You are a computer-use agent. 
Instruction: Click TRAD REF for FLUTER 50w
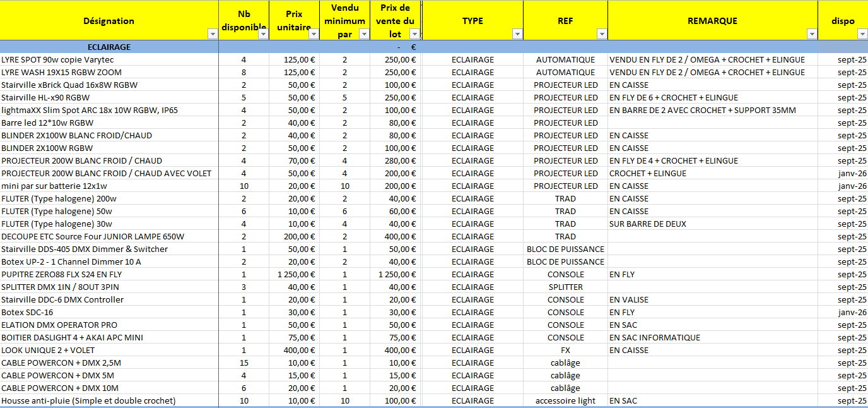pos(566,211)
